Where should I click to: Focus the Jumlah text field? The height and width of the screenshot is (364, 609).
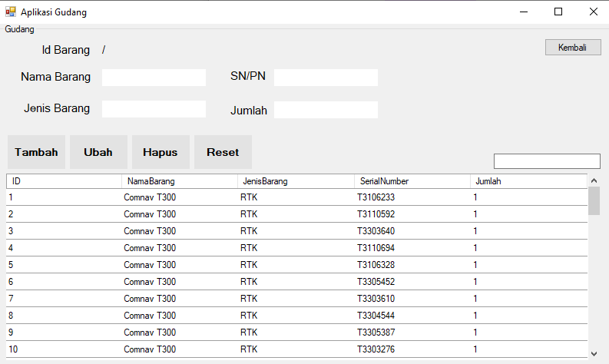click(x=326, y=110)
